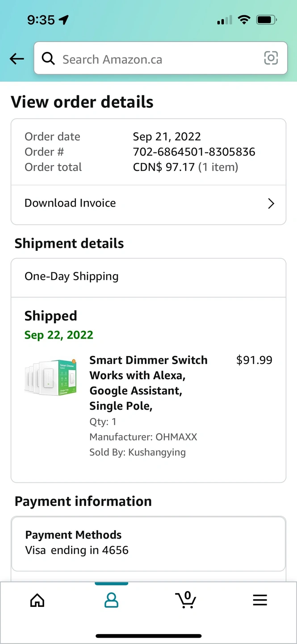Select the Payment Methods card

tap(148, 543)
